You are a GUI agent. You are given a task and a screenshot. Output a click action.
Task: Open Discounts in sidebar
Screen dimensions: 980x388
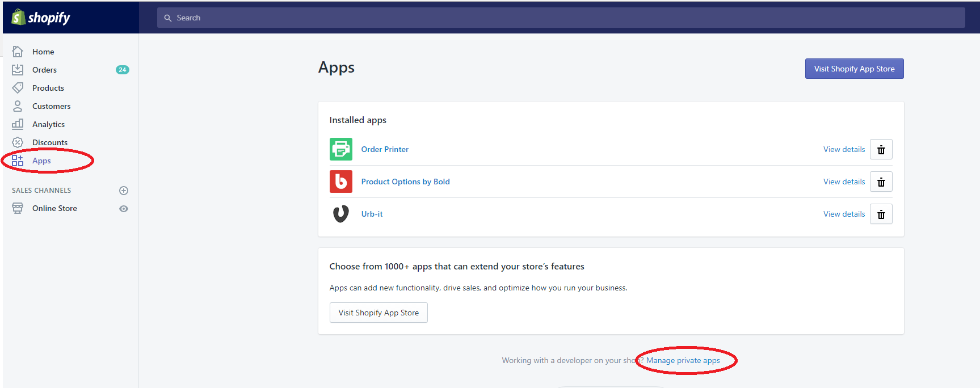[x=50, y=142]
